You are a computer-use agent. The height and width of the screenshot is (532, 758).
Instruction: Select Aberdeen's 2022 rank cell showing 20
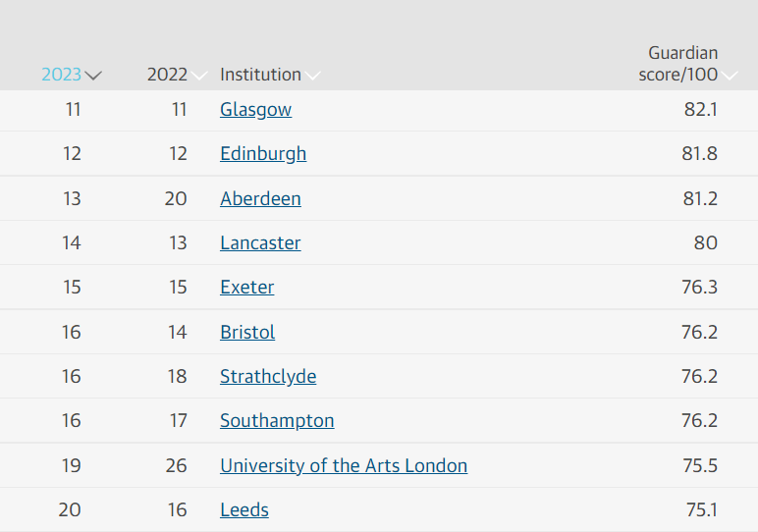click(176, 198)
